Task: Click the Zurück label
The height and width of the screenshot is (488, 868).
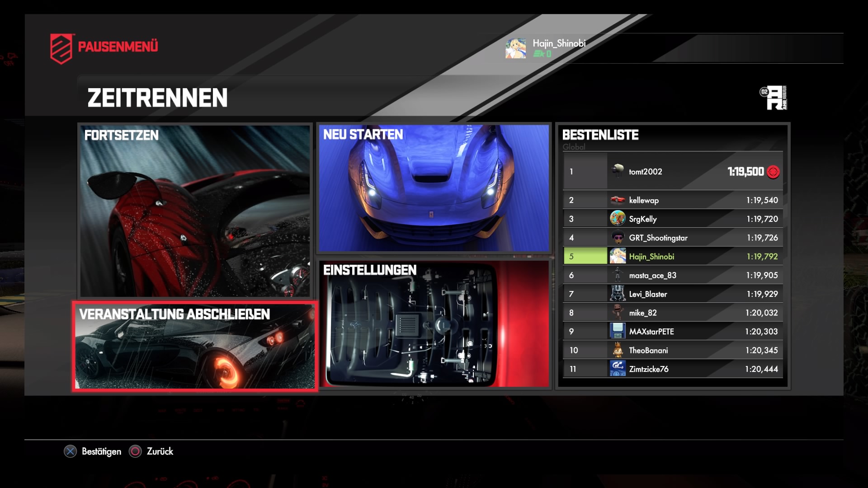Action: 160,451
